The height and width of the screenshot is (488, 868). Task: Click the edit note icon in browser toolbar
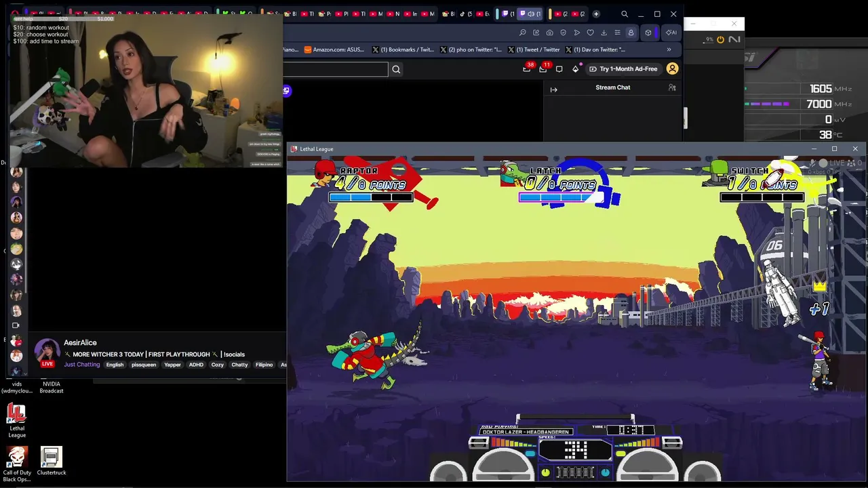coord(536,33)
